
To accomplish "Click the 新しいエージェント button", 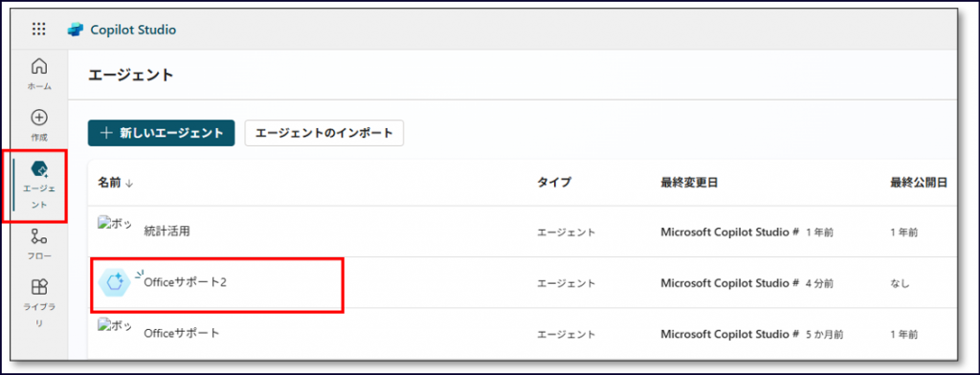I will [161, 133].
